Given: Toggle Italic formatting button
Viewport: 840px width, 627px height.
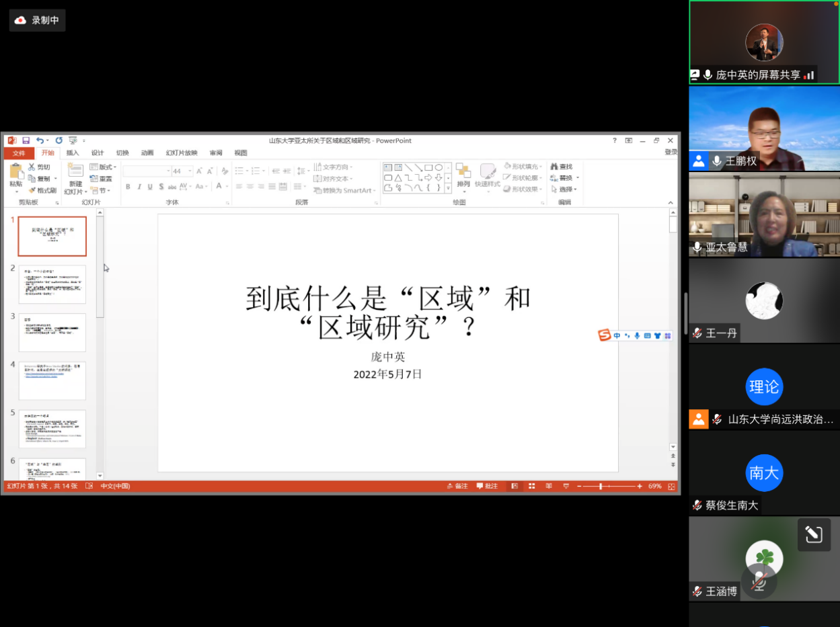Looking at the screenshot, I should click(139, 187).
